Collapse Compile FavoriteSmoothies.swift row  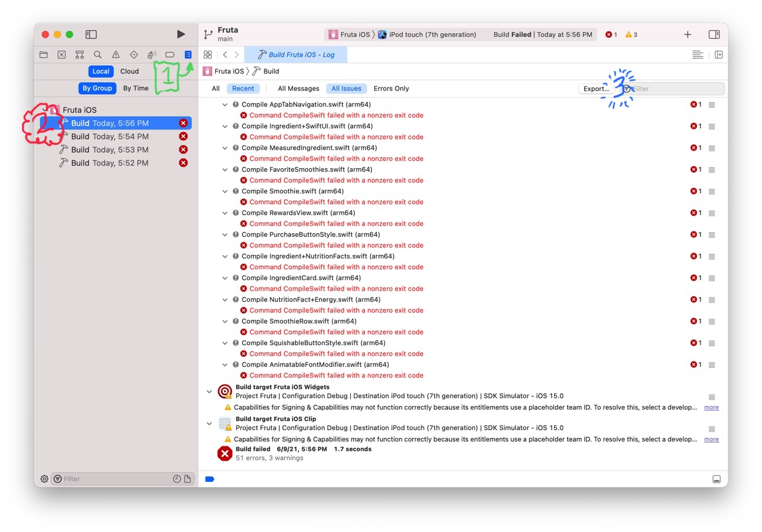(x=225, y=170)
